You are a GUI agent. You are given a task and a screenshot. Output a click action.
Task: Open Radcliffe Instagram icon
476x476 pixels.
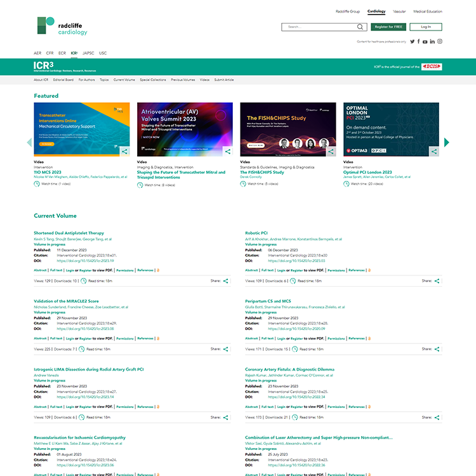[440, 41]
